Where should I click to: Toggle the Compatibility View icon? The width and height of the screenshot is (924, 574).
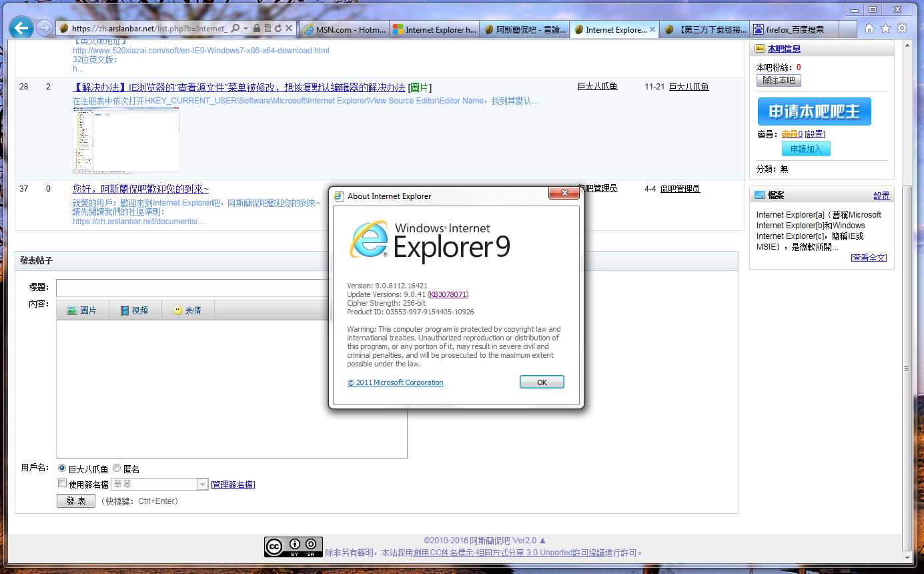[267, 29]
